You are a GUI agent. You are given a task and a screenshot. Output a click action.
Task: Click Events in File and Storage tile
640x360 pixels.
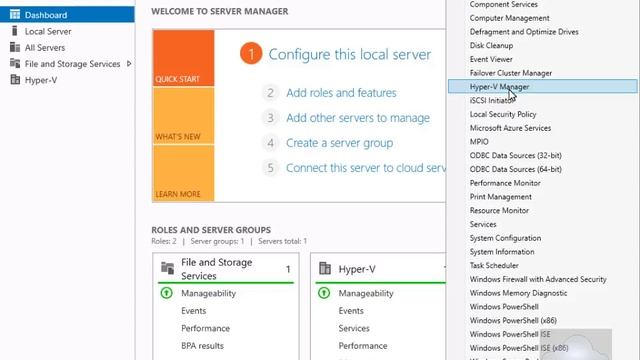[x=193, y=311]
